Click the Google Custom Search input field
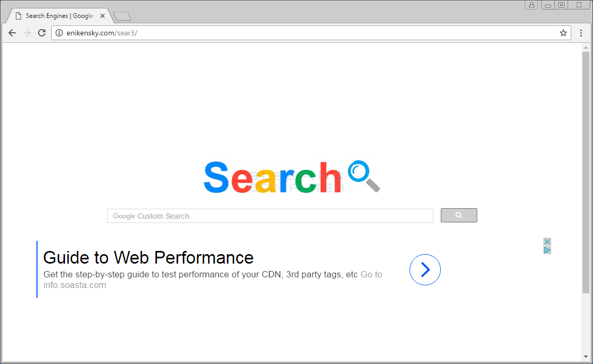The image size is (593, 364). [x=270, y=216]
